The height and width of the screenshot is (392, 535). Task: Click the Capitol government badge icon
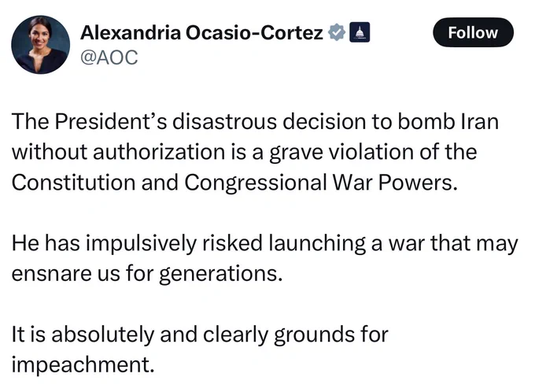pos(358,32)
